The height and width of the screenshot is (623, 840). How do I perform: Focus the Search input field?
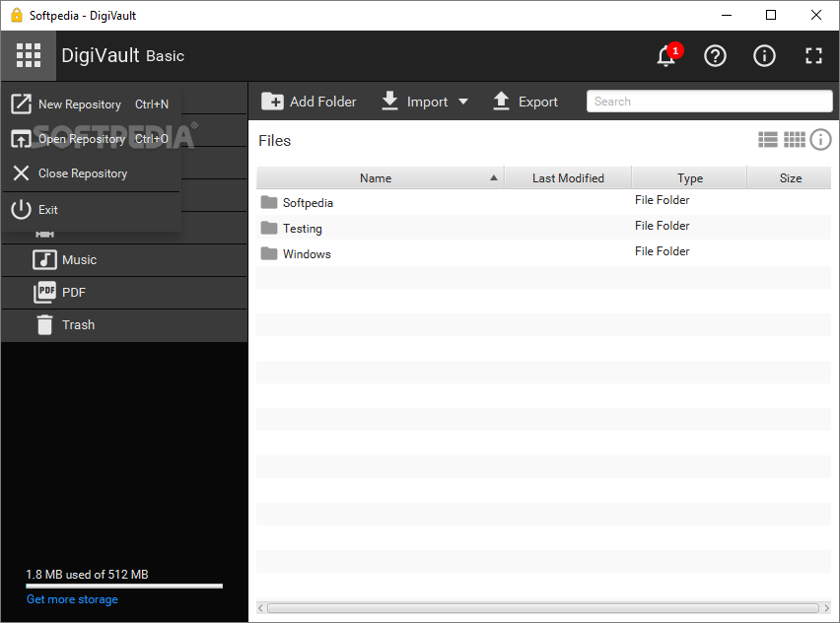click(x=709, y=102)
